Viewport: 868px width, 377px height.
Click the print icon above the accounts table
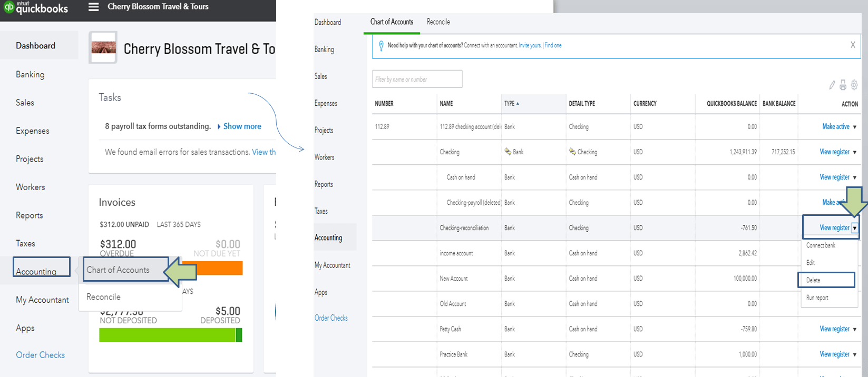click(x=843, y=85)
